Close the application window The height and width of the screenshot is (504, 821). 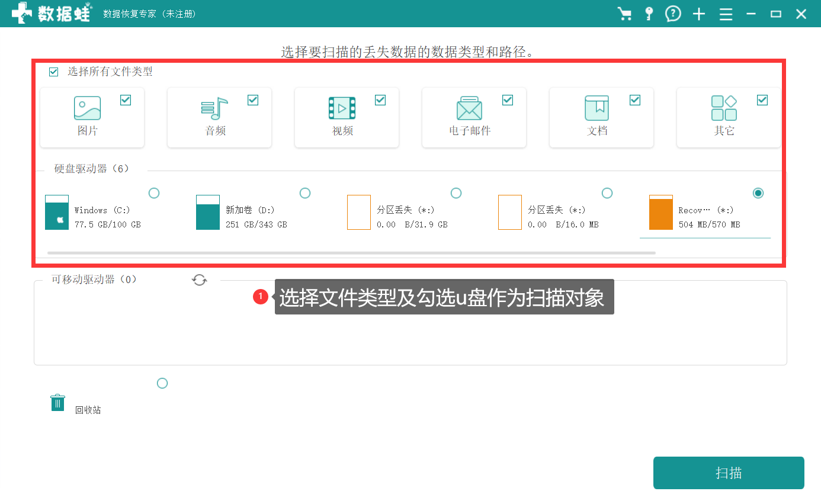point(801,14)
